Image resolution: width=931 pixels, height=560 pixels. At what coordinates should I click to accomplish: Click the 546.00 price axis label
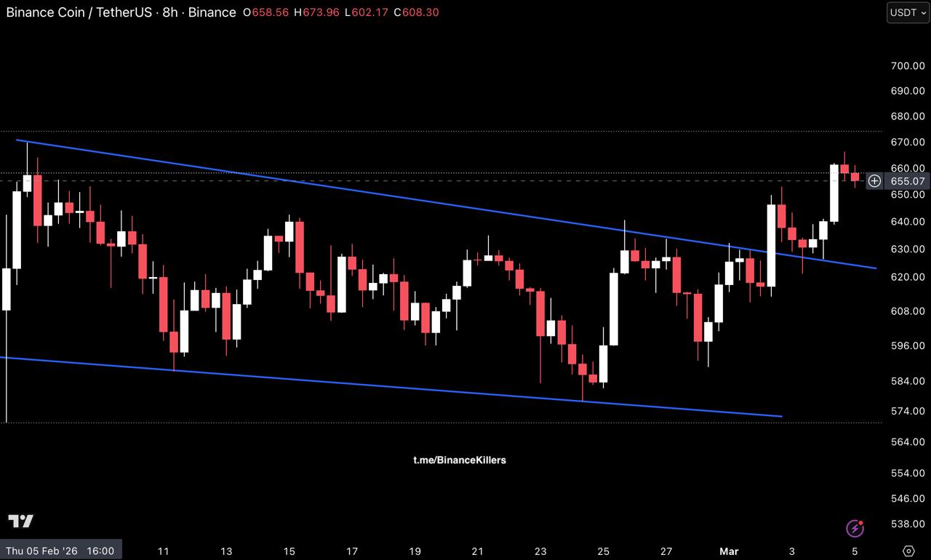coord(908,499)
